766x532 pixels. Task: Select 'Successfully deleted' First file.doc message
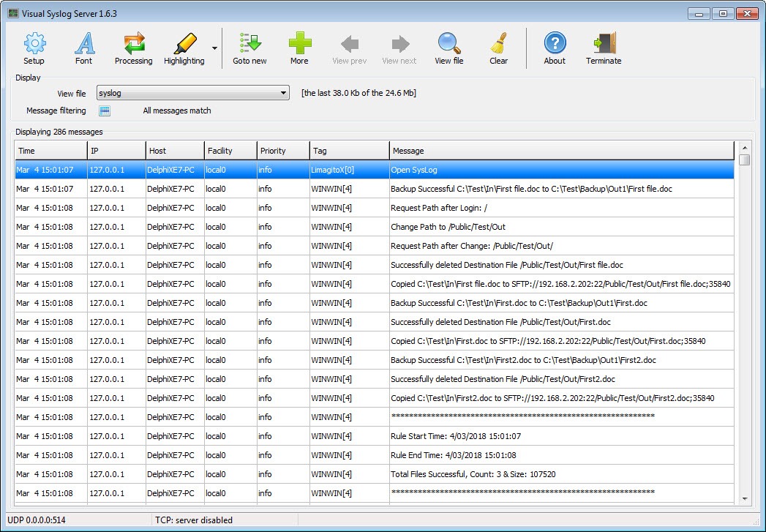(x=507, y=265)
